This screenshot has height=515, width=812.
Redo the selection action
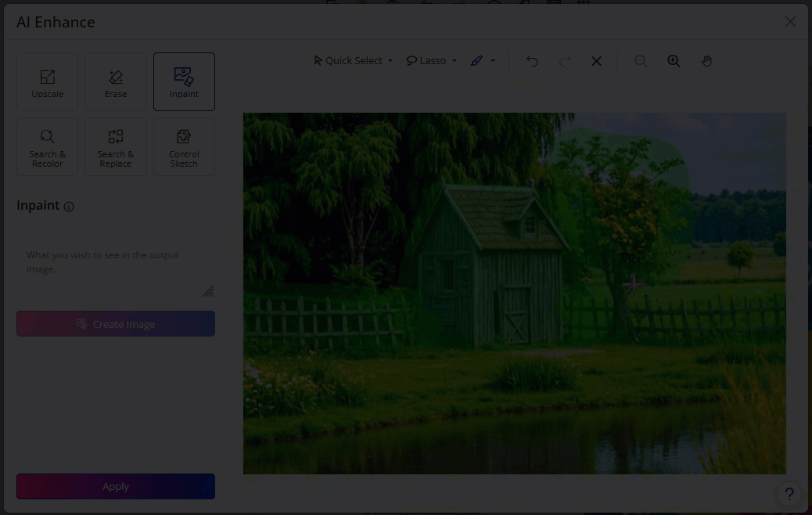565,61
